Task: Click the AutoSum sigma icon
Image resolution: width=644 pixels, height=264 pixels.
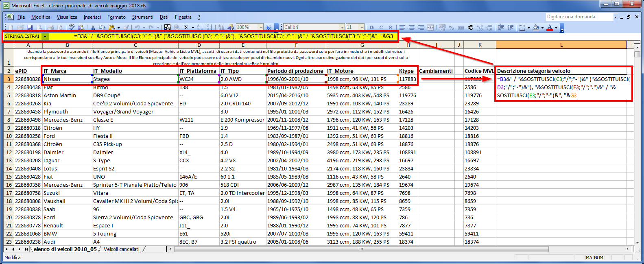Action: tap(186, 27)
